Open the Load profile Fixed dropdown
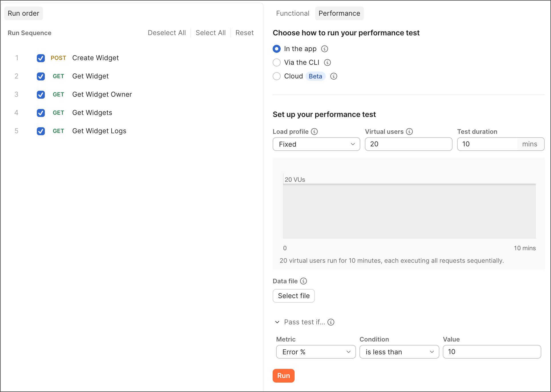The height and width of the screenshot is (392, 551). tap(316, 144)
